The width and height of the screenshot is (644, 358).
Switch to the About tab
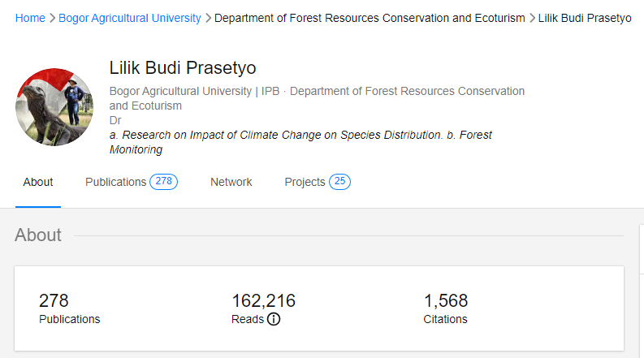tap(38, 182)
